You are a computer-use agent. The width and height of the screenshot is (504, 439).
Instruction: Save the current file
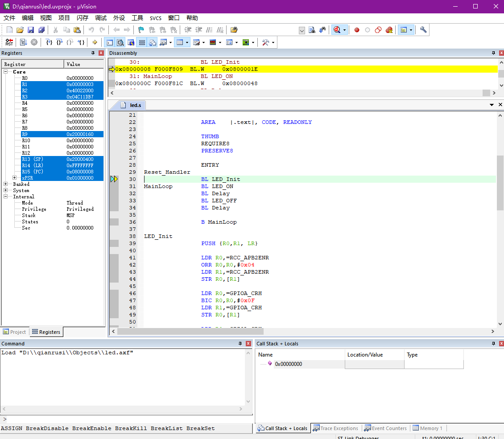[31, 30]
